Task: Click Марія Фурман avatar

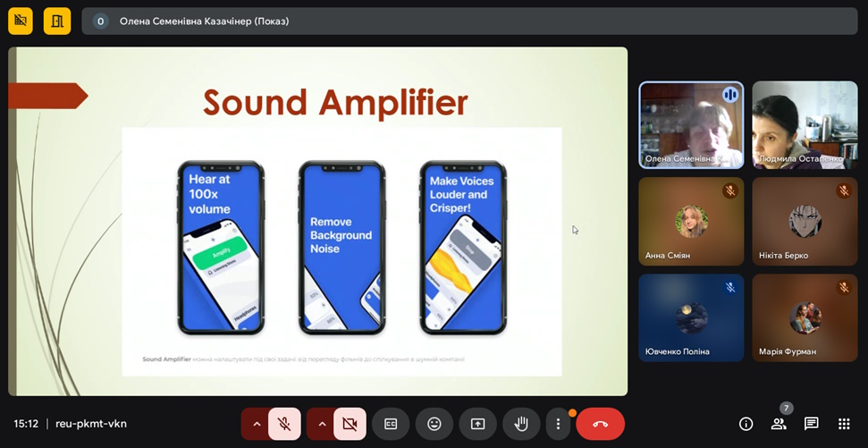Action: tap(805, 317)
